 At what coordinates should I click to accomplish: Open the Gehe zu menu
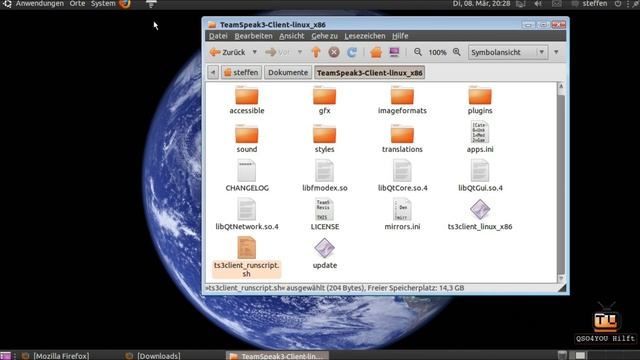[324, 36]
